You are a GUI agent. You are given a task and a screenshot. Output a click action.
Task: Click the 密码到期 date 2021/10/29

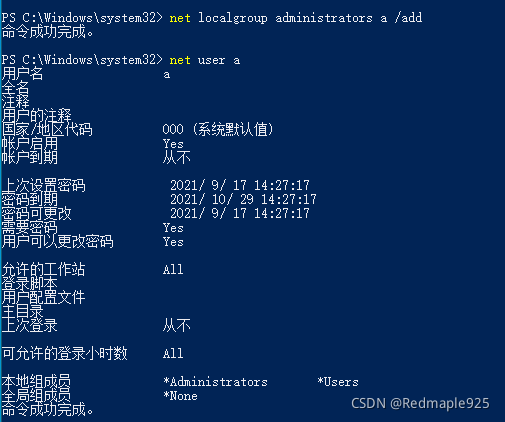tap(243, 199)
